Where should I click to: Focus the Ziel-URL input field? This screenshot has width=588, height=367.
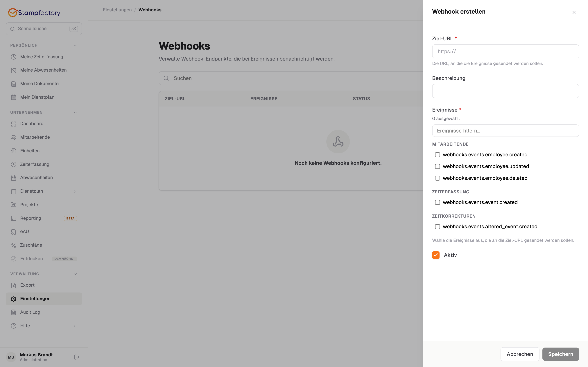[505, 51]
